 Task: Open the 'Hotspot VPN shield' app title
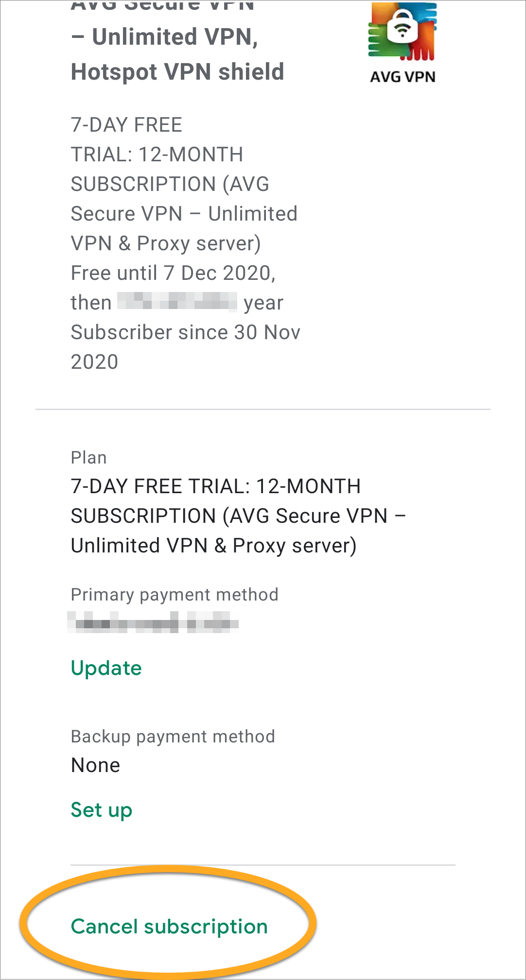[x=177, y=72]
